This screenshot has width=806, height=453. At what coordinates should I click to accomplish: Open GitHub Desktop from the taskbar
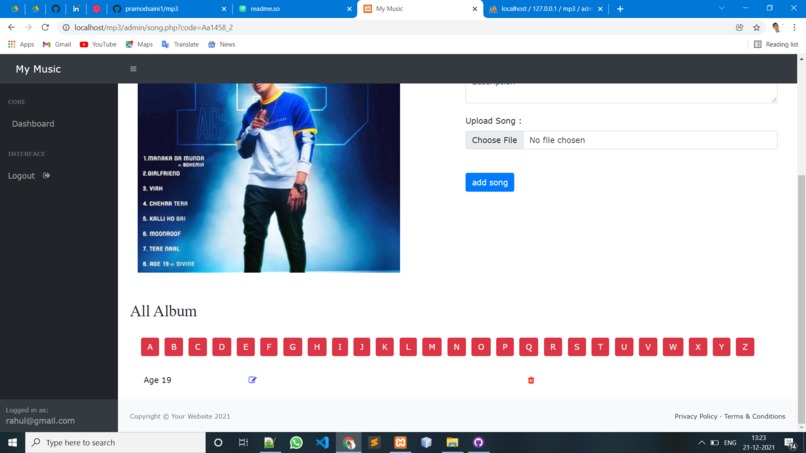pos(478,442)
